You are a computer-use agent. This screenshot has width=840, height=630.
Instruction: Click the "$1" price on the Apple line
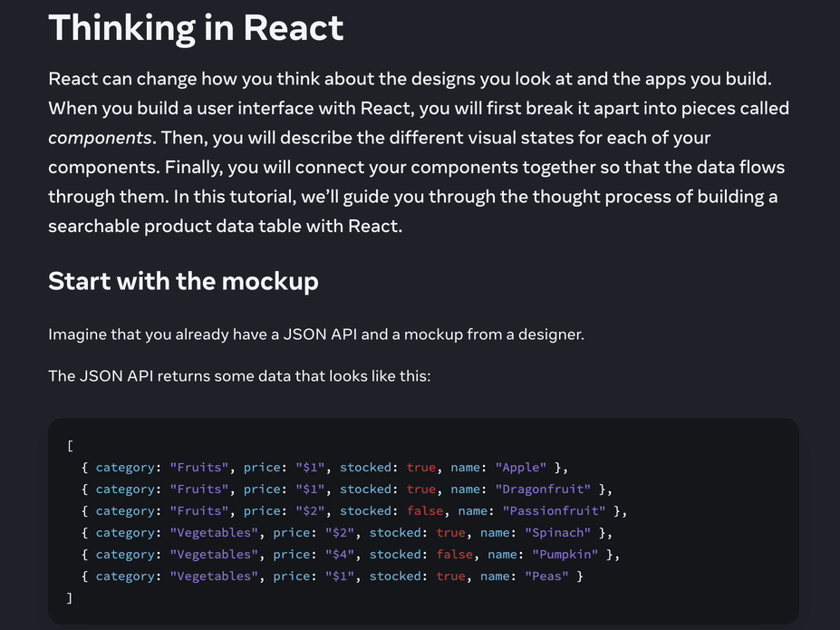pos(310,468)
